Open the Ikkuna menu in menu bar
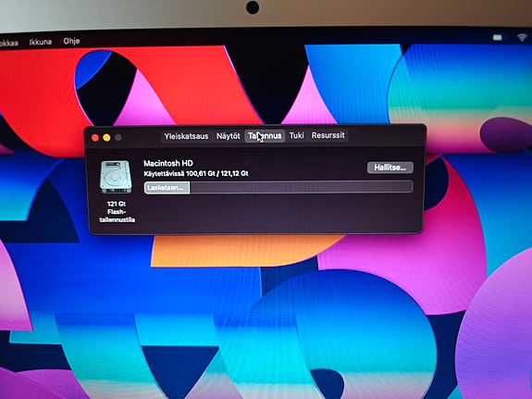Image resolution: width=532 pixels, height=399 pixels. (41, 42)
